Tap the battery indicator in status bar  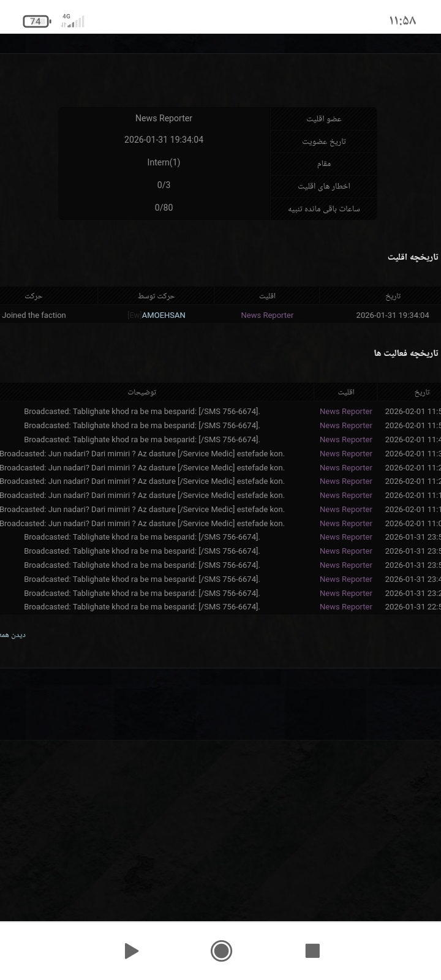pyautogui.click(x=36, y=21)
